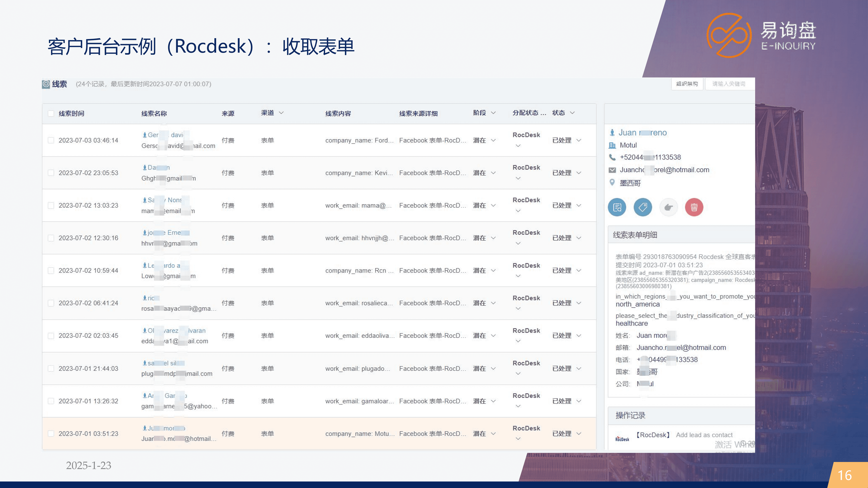Check the row dated 2023-07-02 12:30:16
This screenshot has height=488, width=868.
pyautogui.click(x=51, y=238)
